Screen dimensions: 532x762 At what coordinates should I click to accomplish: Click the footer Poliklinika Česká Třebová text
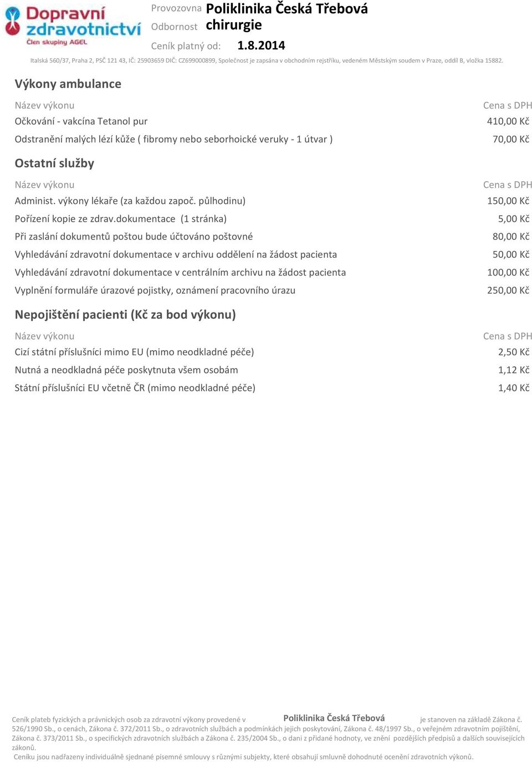[334, 718]
